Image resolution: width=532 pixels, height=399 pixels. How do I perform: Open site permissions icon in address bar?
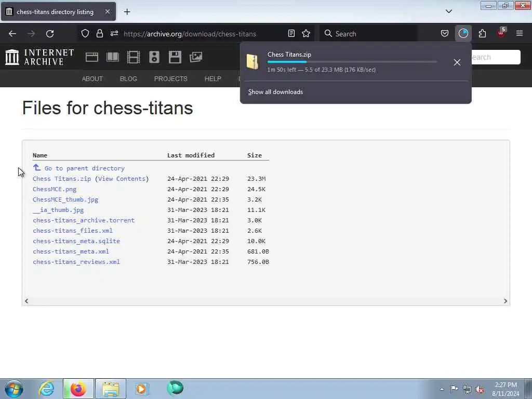114,34
